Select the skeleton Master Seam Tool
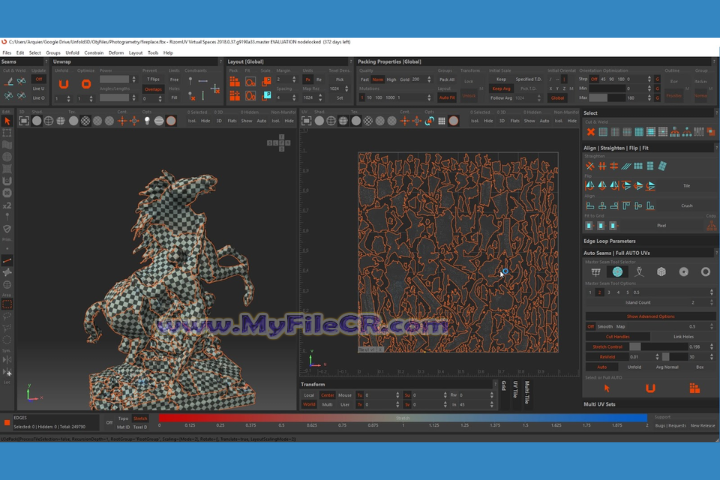The width and height of the screenshot is (720, 480). click(x=639, y=272)
